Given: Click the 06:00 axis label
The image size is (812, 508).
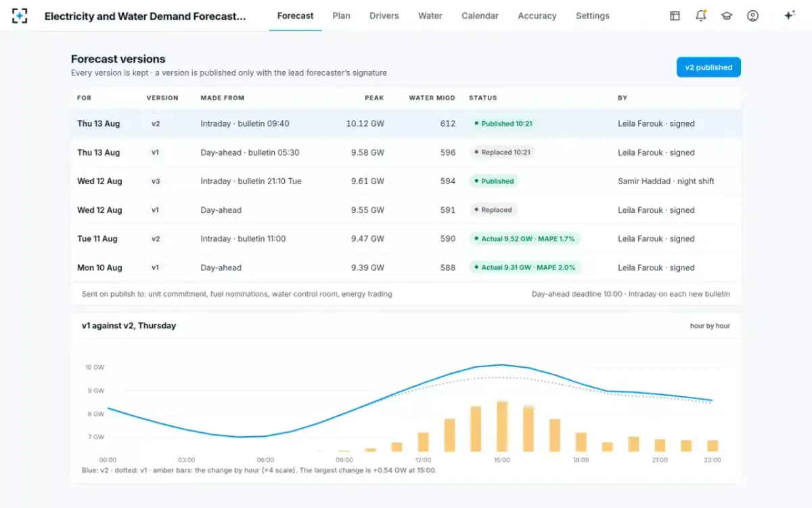Looking at the screenshot, I should coord(265,460).
